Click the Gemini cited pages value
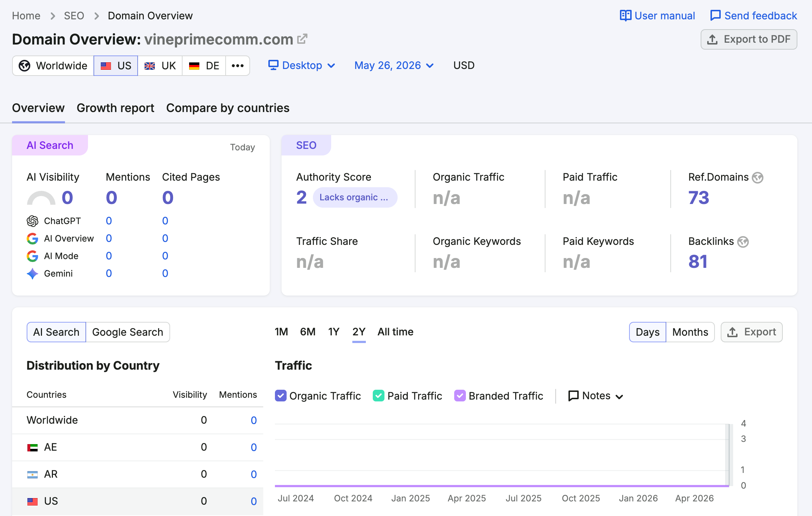The image size is (812, 516). (x=165, y=273)
